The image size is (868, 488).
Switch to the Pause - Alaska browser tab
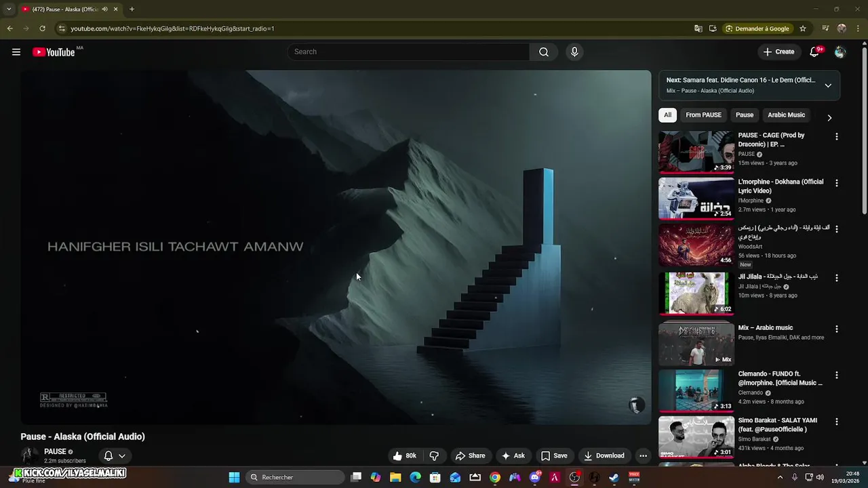[64, 9]
